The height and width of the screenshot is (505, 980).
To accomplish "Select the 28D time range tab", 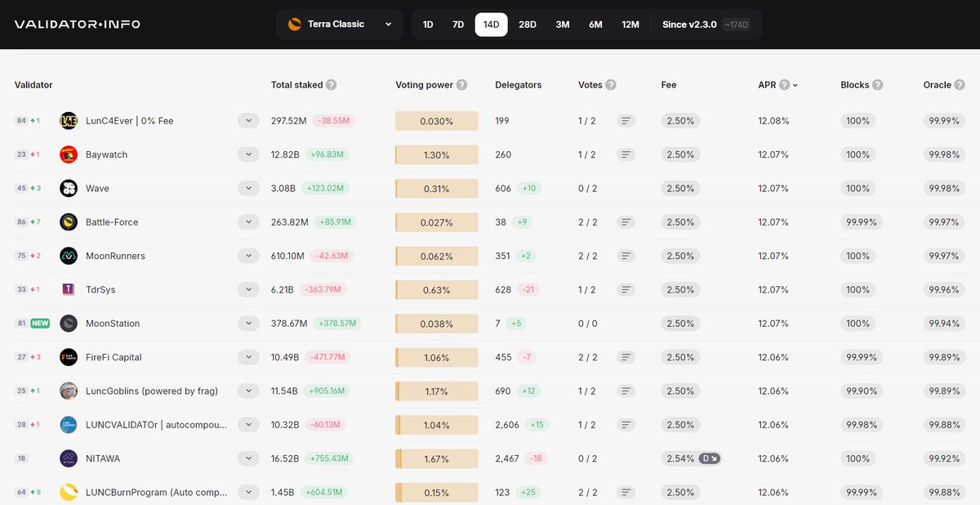I will (528, 25).
